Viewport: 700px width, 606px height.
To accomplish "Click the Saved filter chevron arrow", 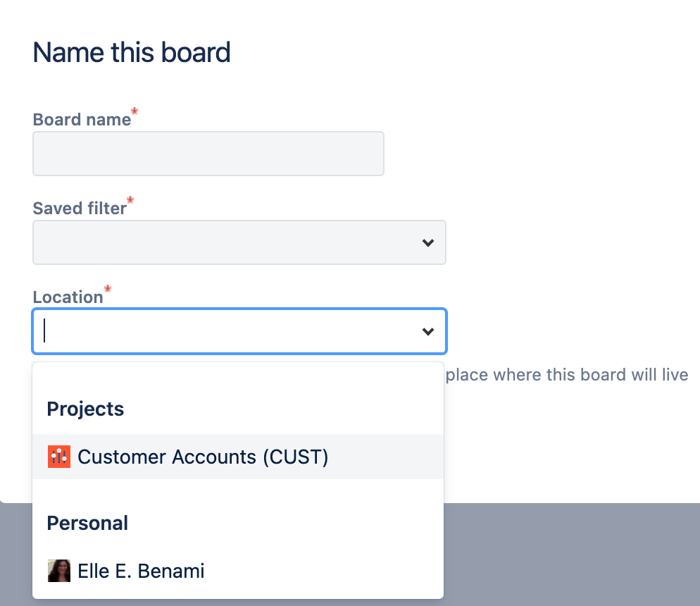I will [427, 243].
